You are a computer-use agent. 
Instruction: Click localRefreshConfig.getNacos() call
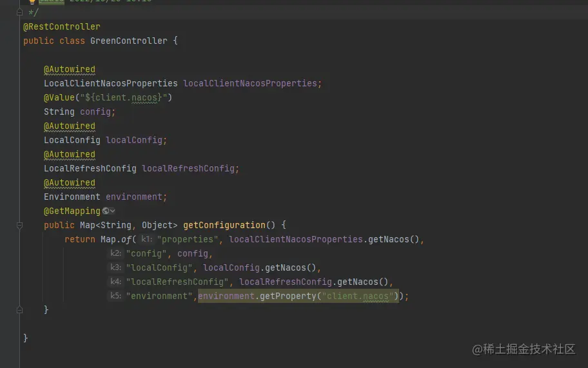coord(313,282)
